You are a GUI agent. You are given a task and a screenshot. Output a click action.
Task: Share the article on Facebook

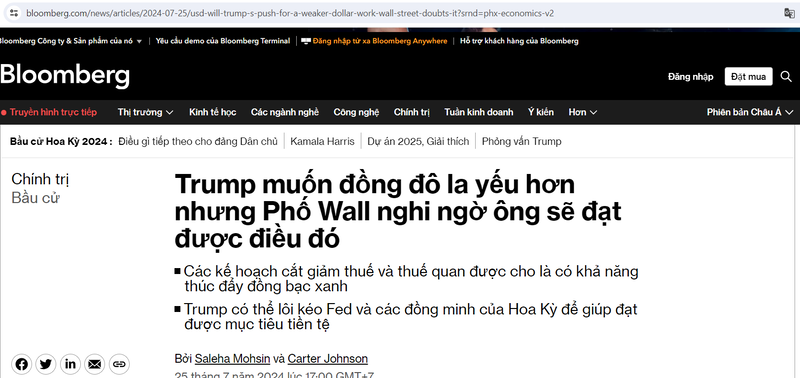(x=21, y=364)
